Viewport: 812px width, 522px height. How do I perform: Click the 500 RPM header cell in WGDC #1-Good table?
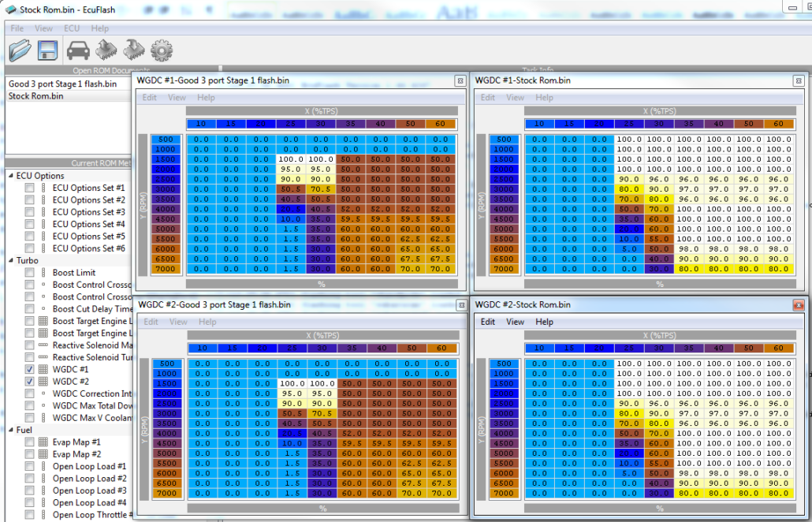pos(167,140)
